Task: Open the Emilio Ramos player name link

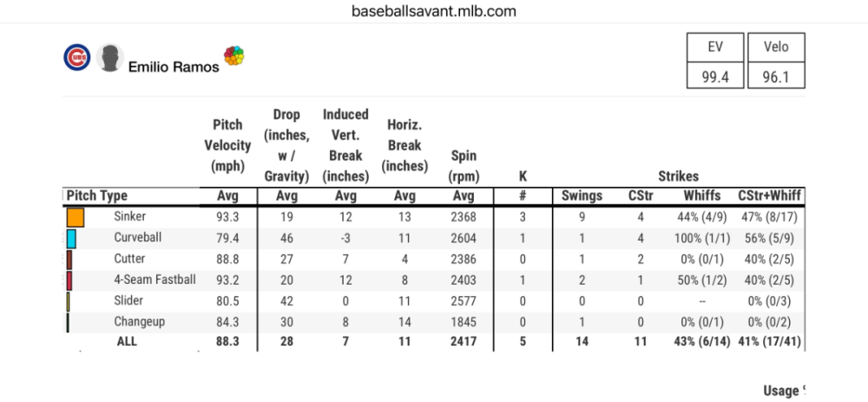Action: 174,67
